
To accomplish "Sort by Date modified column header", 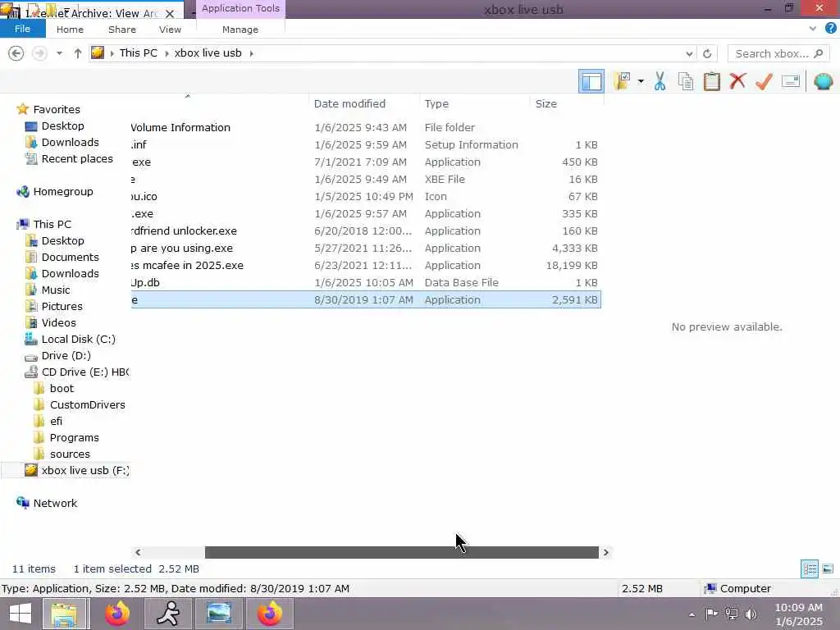I will tap(363, 104).
